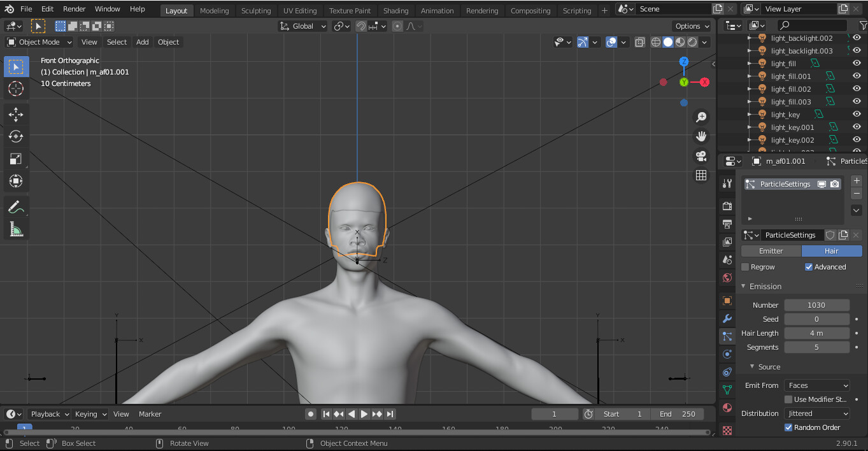Open the File menu

[x=26, y=9]
